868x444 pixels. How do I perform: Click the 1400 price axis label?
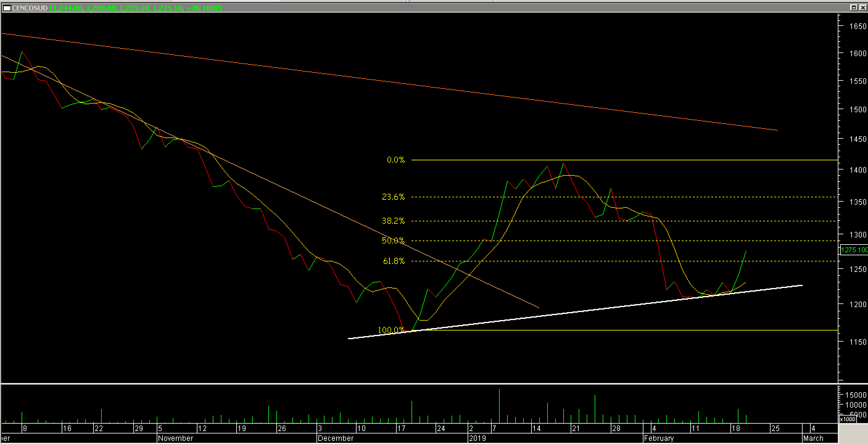tap(858, 170)
